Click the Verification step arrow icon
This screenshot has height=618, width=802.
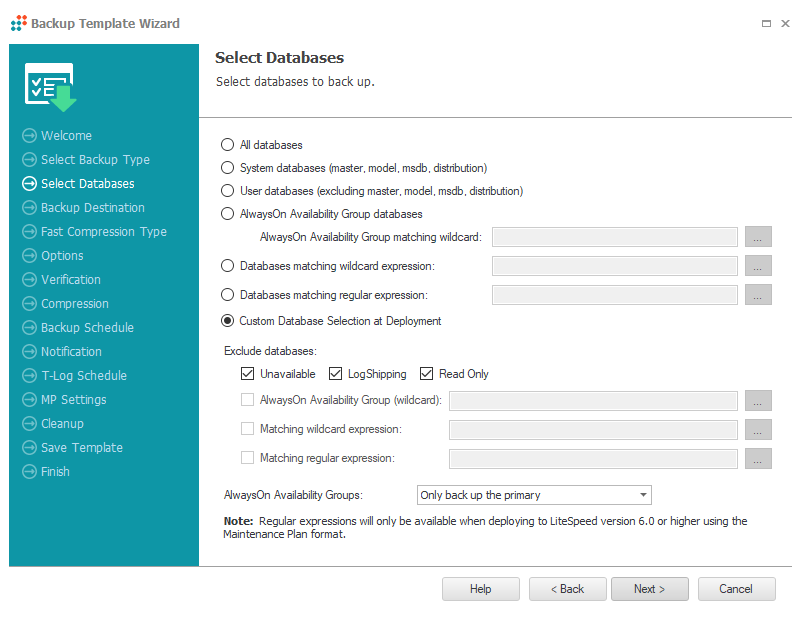(30, 280)
